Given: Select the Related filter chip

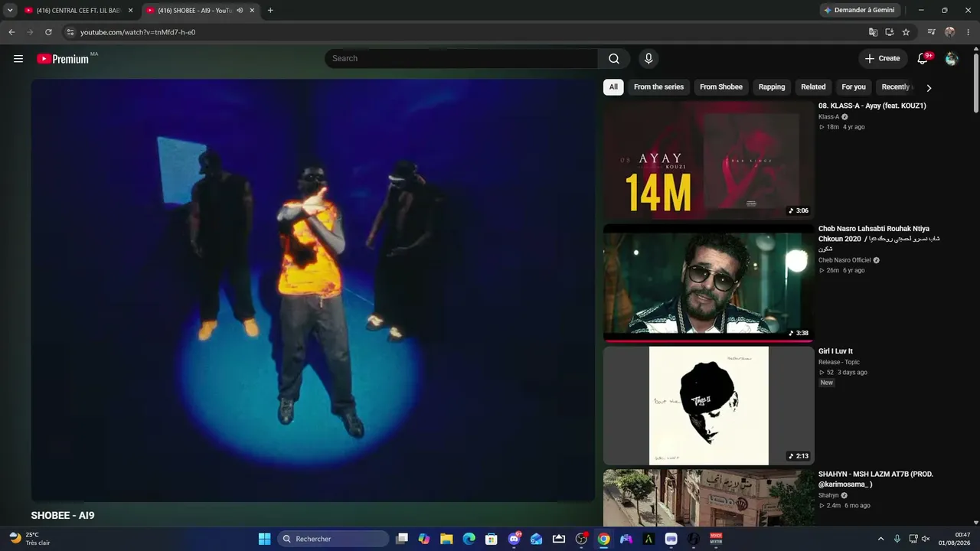Looking at the screenshot, I should (x=813, y=87).
